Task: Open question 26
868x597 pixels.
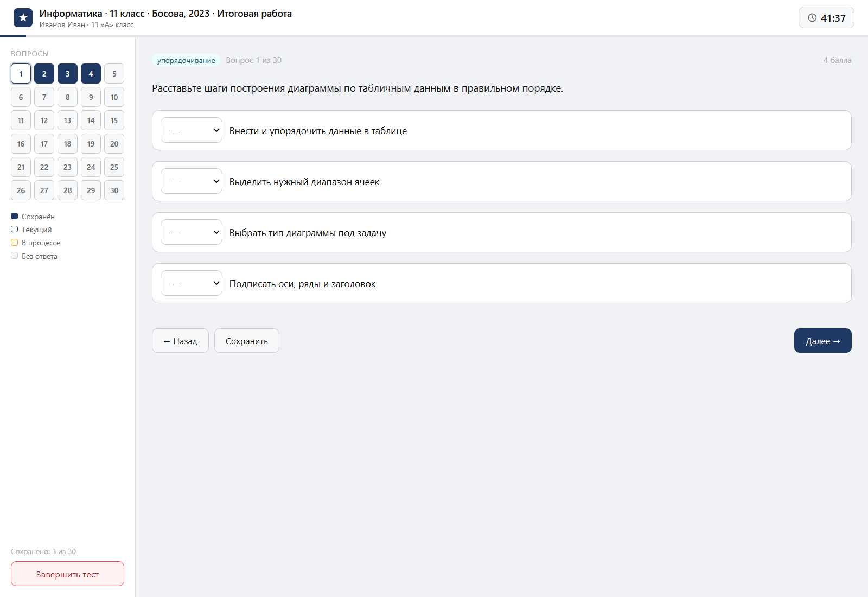Action: (x=21, y=190)
